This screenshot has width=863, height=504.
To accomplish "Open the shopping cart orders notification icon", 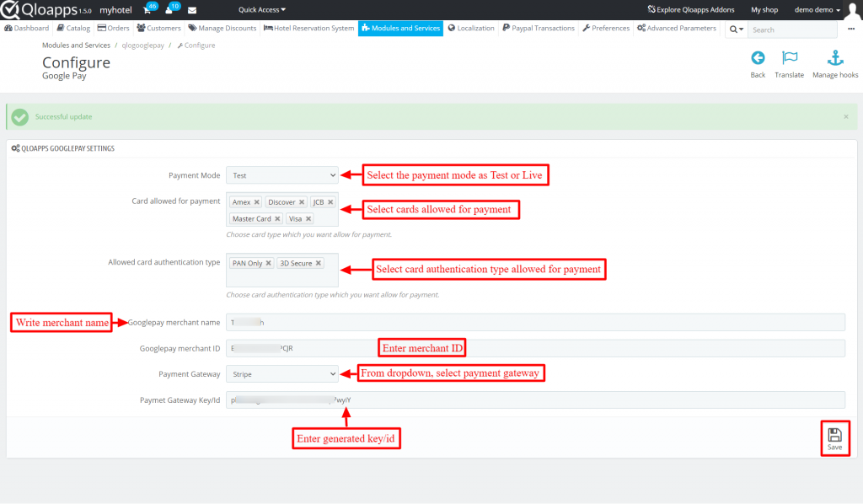I will tap(147, 10).
